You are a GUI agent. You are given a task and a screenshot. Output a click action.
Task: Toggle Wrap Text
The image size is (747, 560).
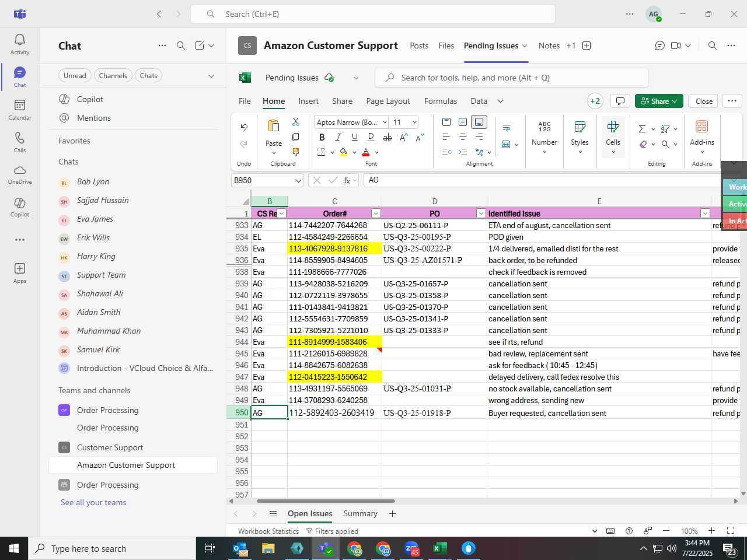point(507,127)
